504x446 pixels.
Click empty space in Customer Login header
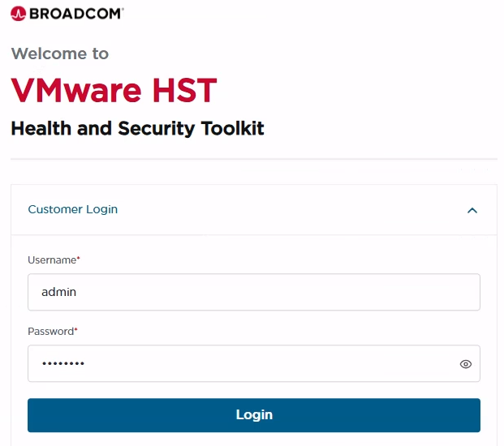284,209
